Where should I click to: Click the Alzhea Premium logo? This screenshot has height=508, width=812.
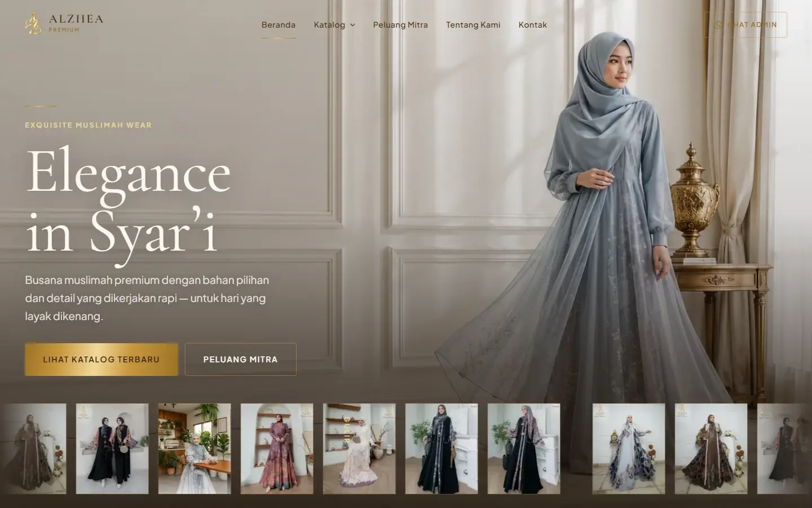coord(64,23)
